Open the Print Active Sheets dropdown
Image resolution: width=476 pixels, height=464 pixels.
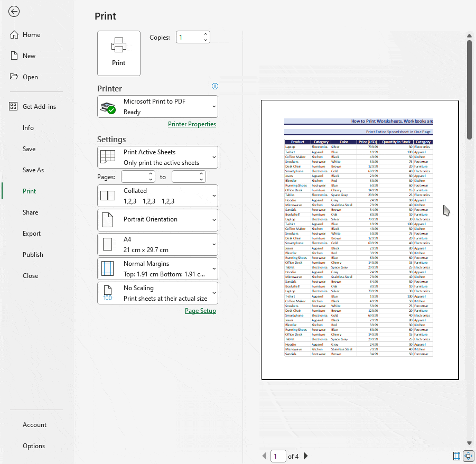coord(157,157)
